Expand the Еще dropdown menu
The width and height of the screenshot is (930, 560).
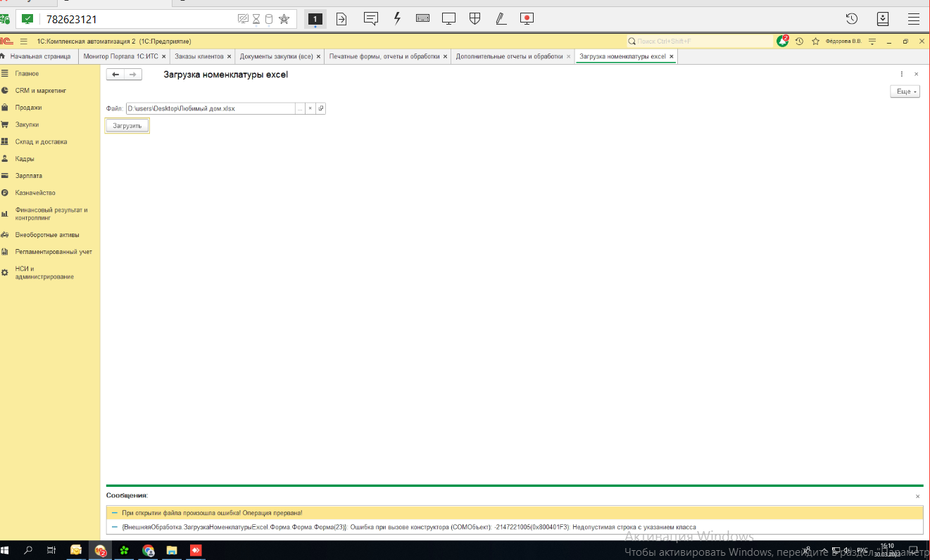pyautogui.click(x=905, y=91)
